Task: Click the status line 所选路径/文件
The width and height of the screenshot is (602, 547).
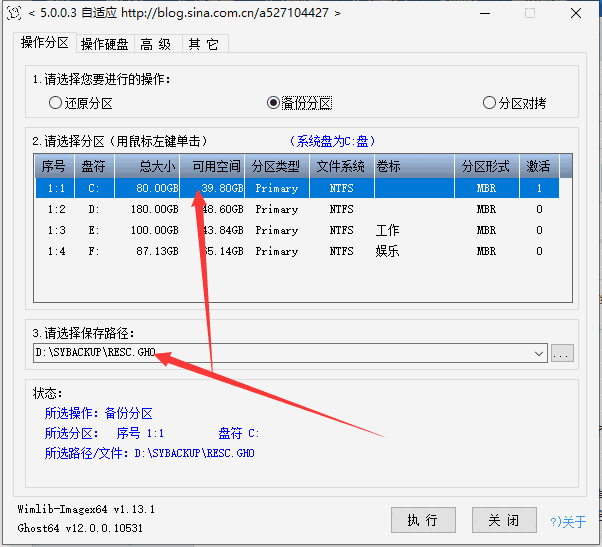Action: pos(150,453)
